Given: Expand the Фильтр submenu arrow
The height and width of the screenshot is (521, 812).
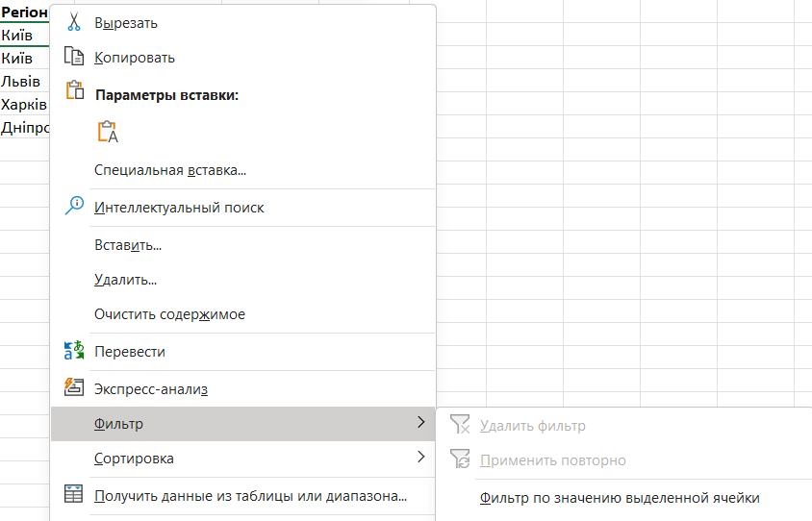Looking at the screenshot, I should [421, 423].
